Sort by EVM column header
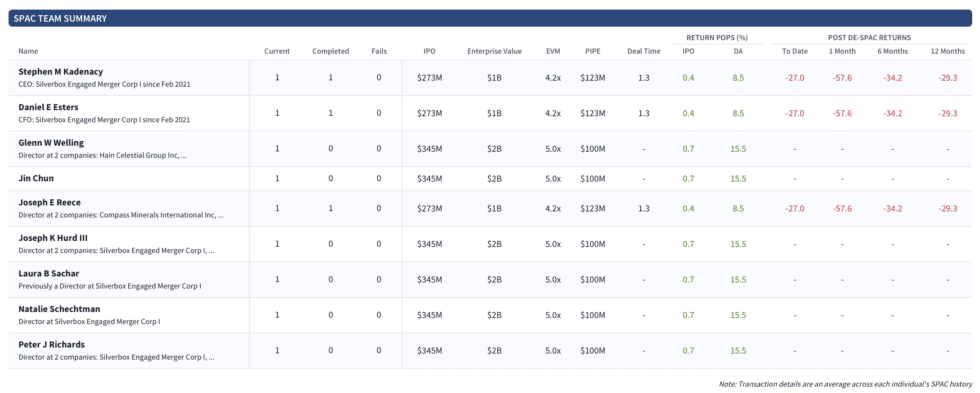 (552, 51)
